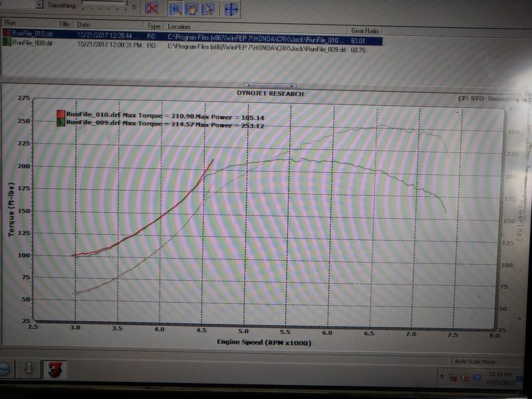Click gear ratio value 60.76
532x399 pixels.
(358, 50)
